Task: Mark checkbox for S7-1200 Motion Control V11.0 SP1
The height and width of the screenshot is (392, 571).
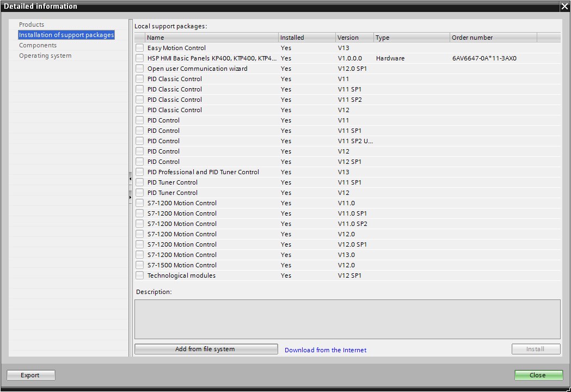Action: coord(139,213)
